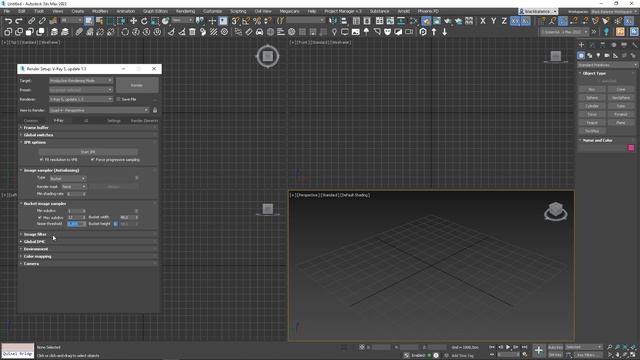Click the Z axis constraint button

(x=504, y=20)
